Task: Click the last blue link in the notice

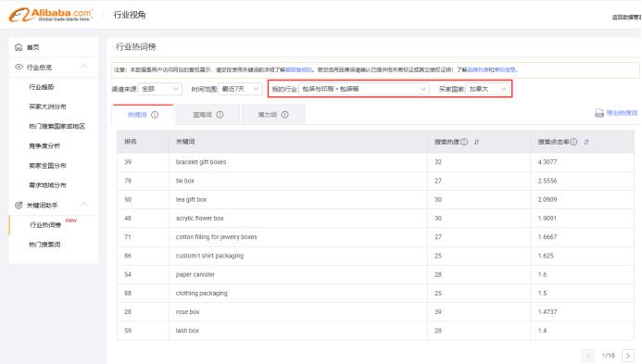Action: pyautogui.click(x=505, y=70)
